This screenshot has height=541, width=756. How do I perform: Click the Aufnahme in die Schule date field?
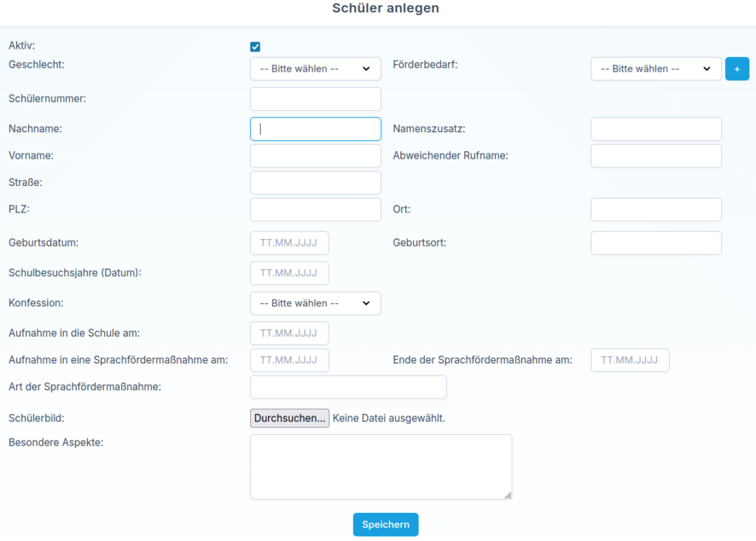click(x=289, y=334)
